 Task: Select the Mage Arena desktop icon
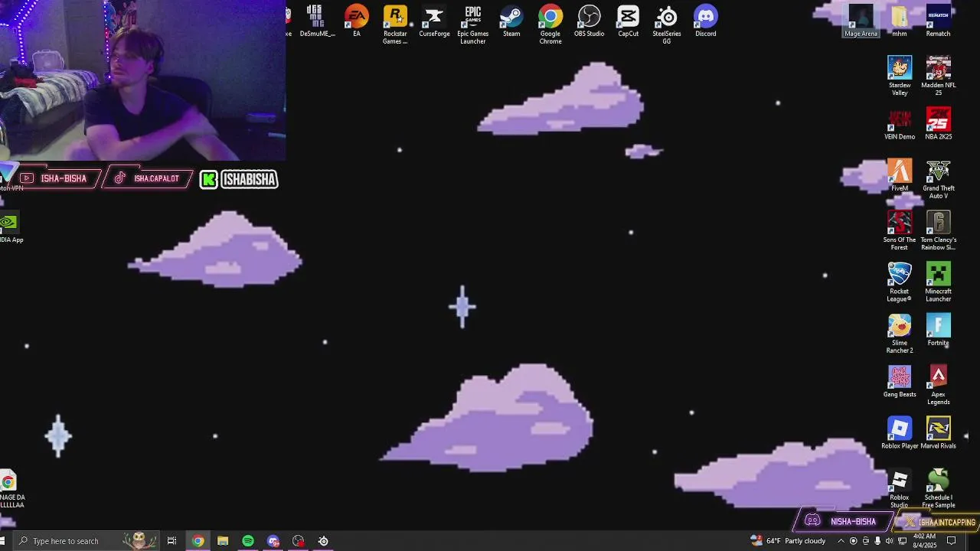(x=861, y=21)
